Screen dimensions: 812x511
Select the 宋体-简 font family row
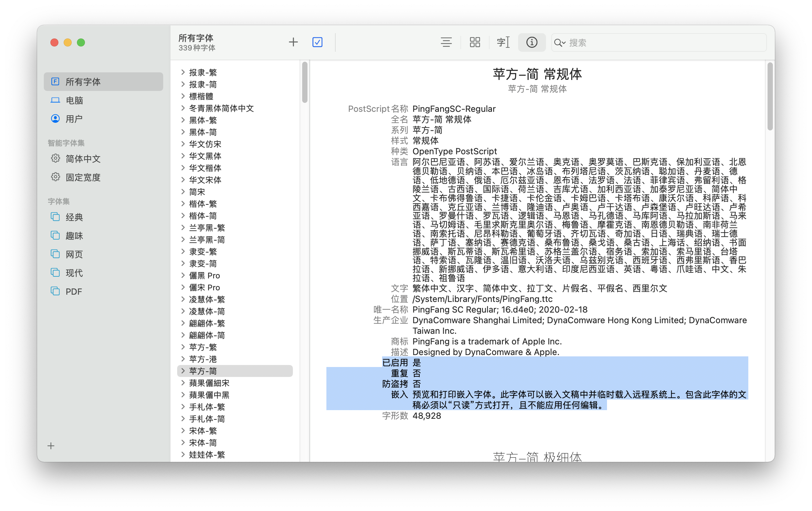203,442
